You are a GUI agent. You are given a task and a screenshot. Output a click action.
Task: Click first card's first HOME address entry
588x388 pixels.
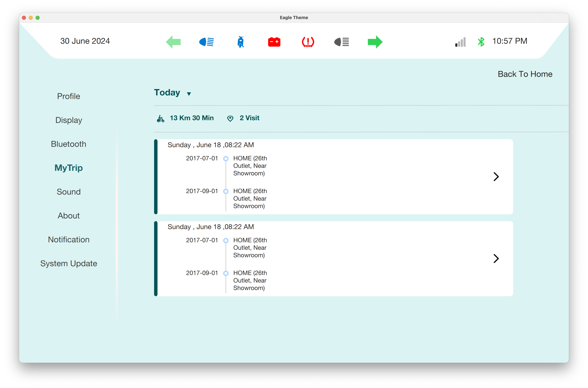tap(250, 166)
